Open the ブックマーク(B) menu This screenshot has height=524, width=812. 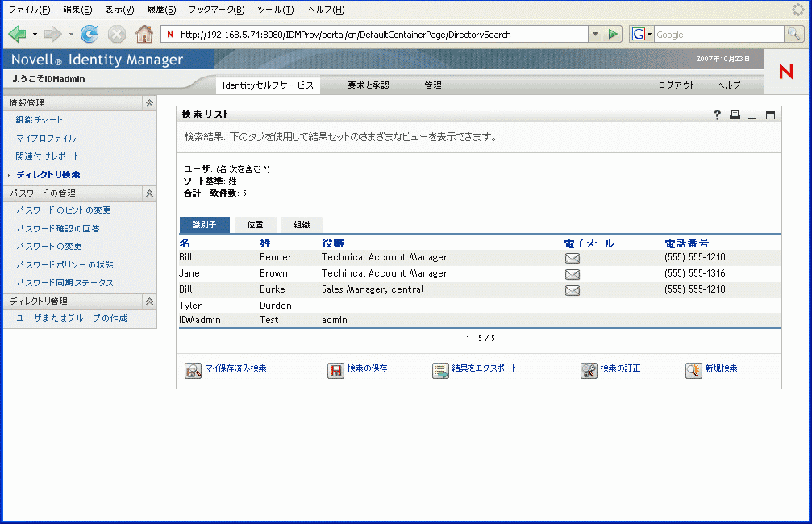(x=216, y=10)
